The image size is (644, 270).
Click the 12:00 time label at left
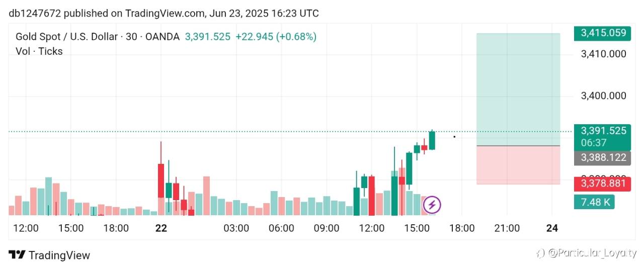[x=26, y=228]
